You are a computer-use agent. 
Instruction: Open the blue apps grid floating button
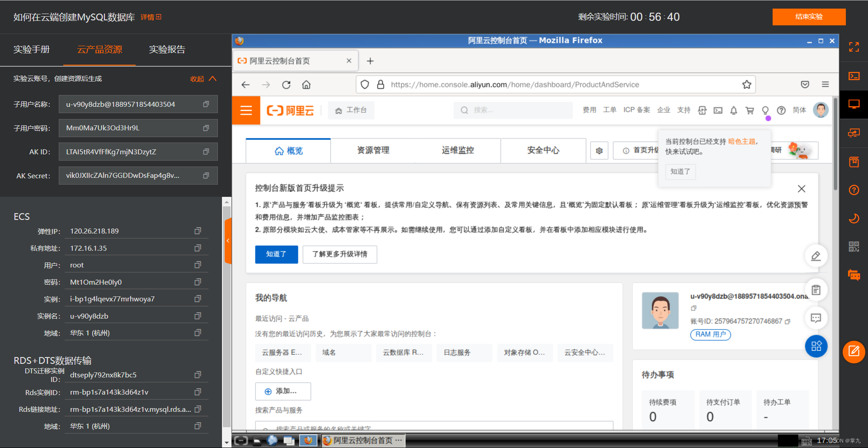816,346
